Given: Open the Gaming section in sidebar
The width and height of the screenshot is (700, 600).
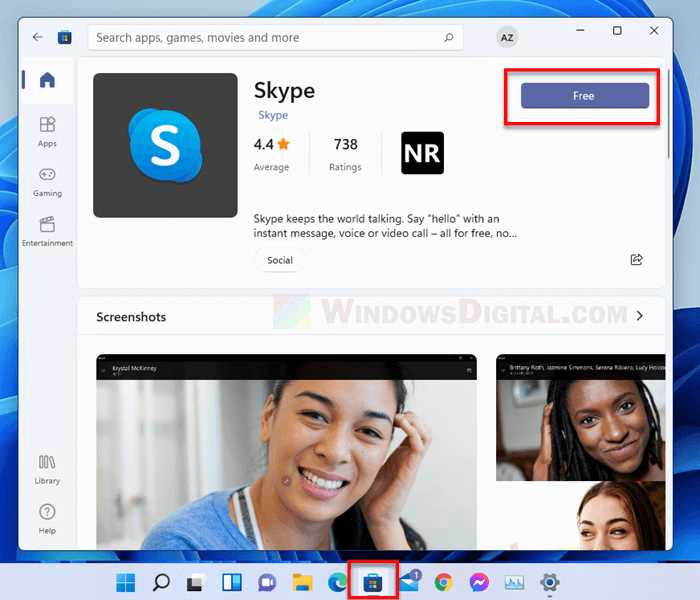Looking at the screenshot, I should [47, 182].
